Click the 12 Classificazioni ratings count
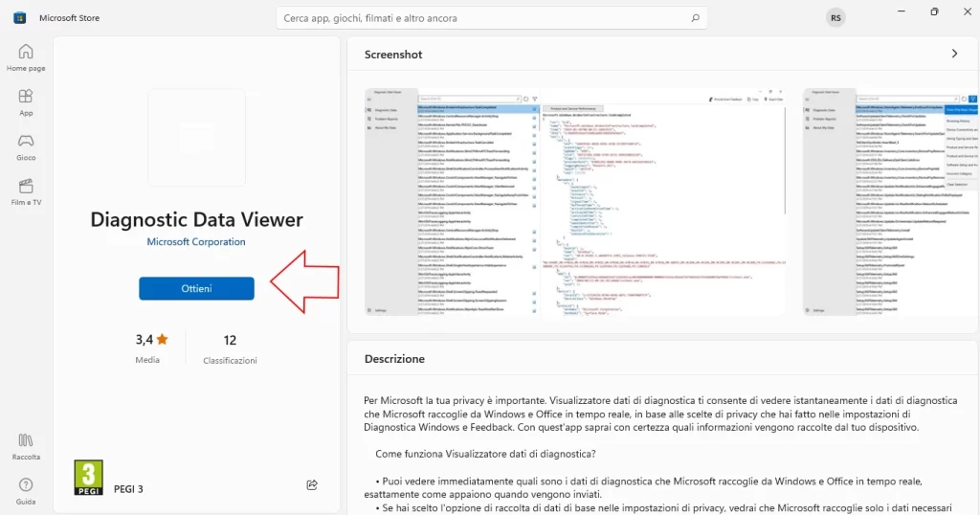Image resolution: width=980 pixels, height=515 pixels. click(230, 348)
